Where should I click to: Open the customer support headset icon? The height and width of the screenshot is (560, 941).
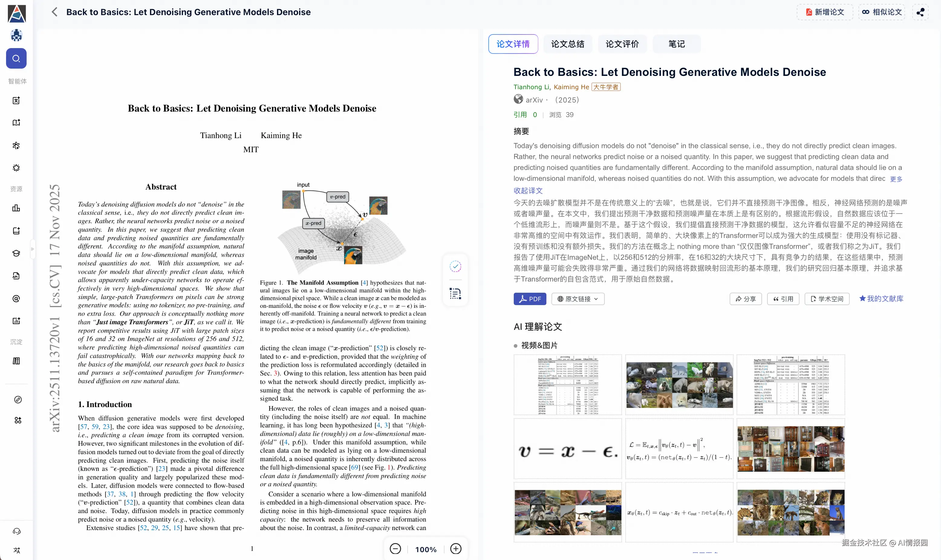tap(17, 531)
